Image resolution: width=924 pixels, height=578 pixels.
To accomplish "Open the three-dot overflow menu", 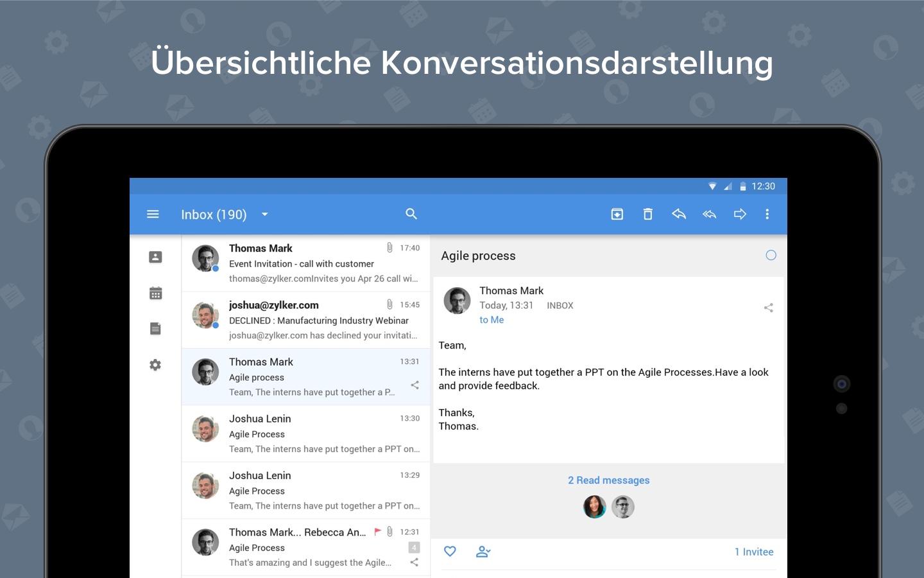I will pyautogui.click(x=767, y=214).
